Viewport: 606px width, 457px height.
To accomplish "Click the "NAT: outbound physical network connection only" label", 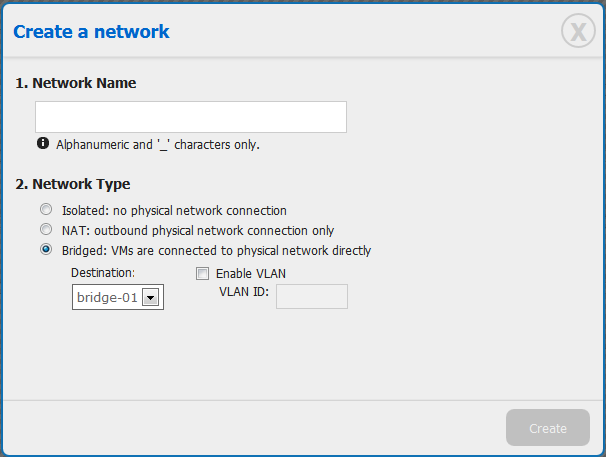I will point(198,231).
